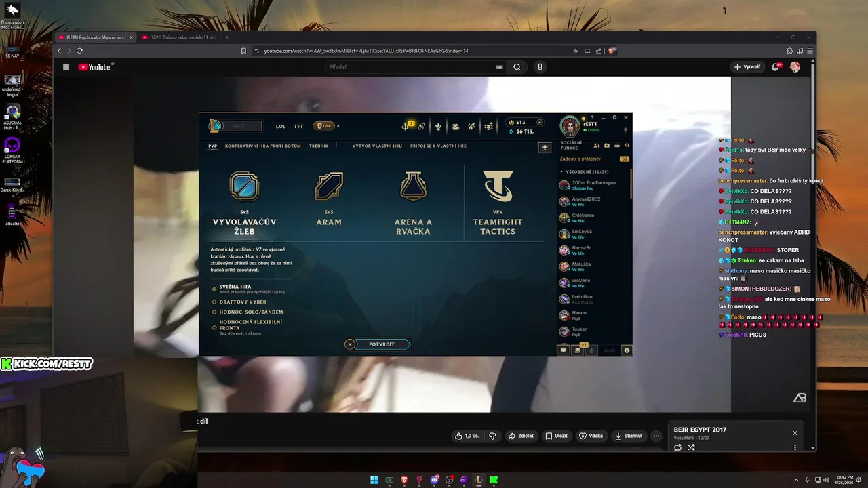Save the video with Uložiť

557,436
